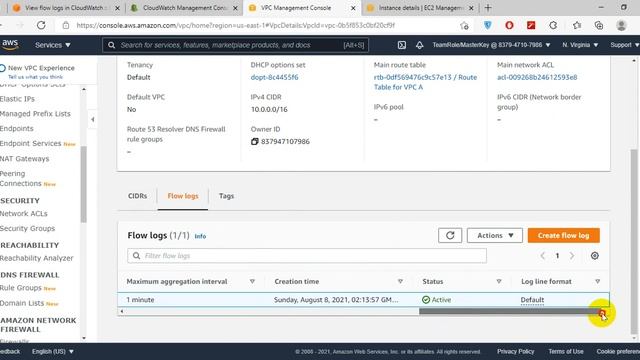The width and height of the screenshot is (640, 360).
Task: Focus the AWS services search box
Action: click(236, 45)
